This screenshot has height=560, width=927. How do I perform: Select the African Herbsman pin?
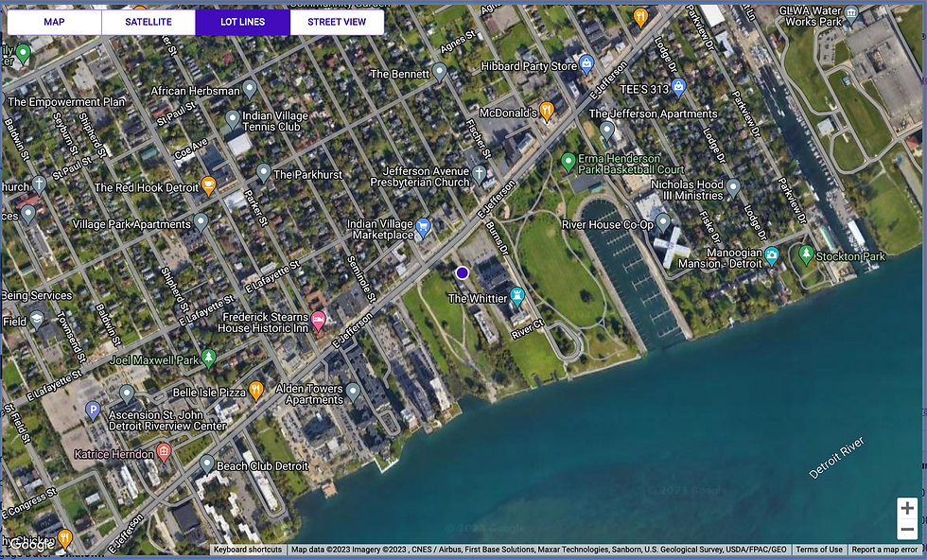click(x=250, y=89)
